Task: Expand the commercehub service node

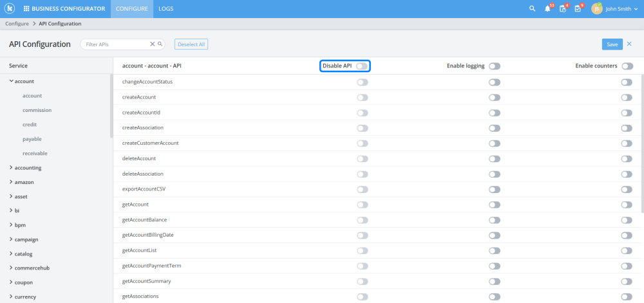Action: coord(11,268)
